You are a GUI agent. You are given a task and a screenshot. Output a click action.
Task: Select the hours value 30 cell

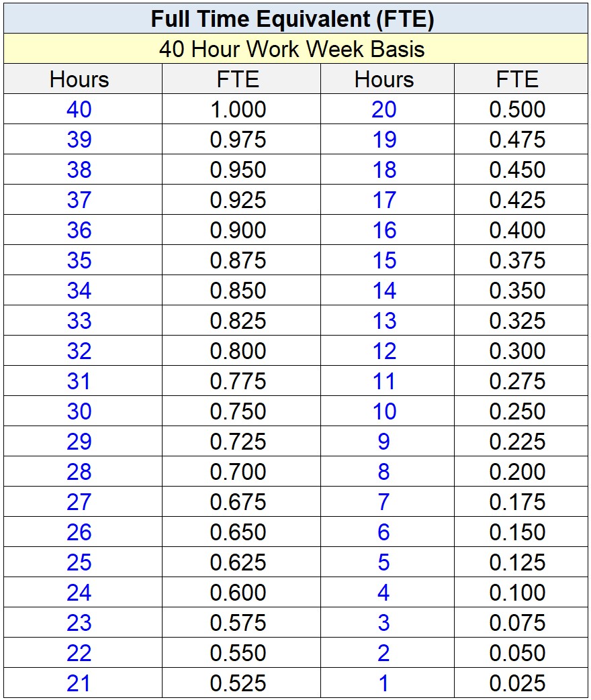pyautogui.click(x=81, y=411)
